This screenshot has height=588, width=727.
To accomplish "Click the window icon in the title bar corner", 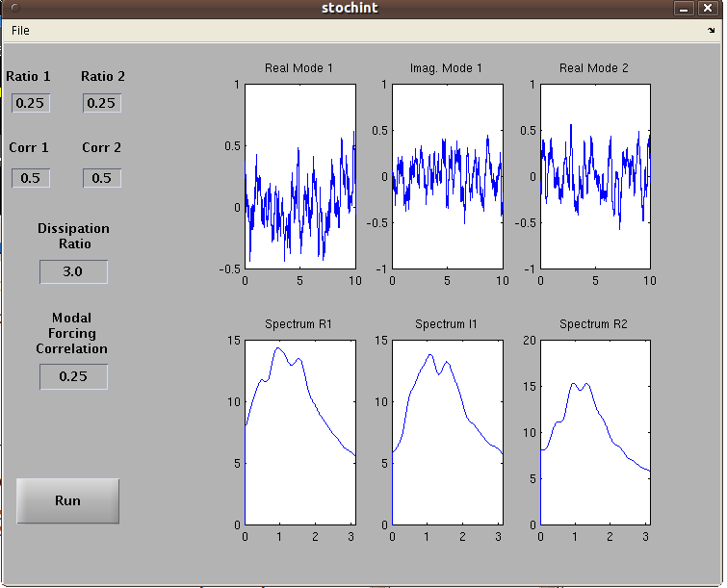I will pyautogui.click(x=14, y=8).
